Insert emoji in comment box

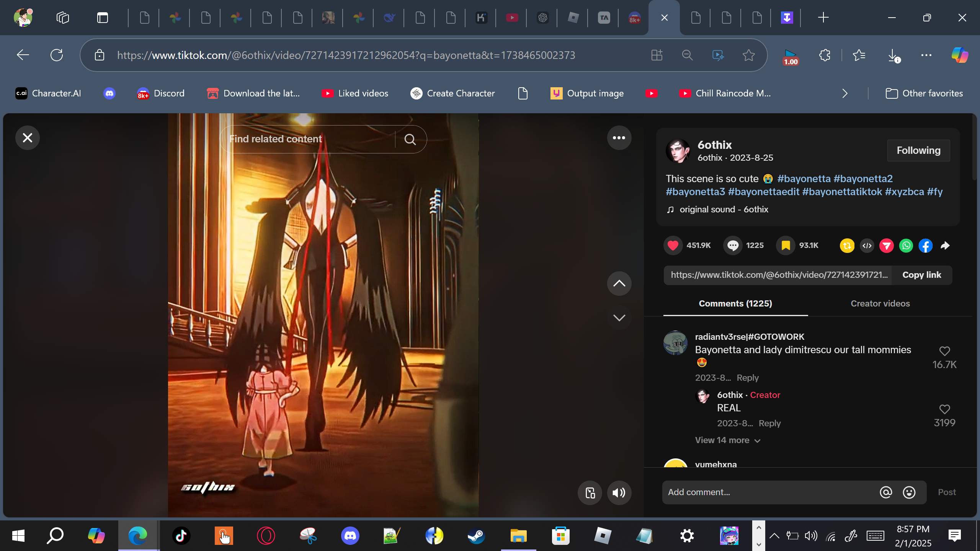coord(909,492)
